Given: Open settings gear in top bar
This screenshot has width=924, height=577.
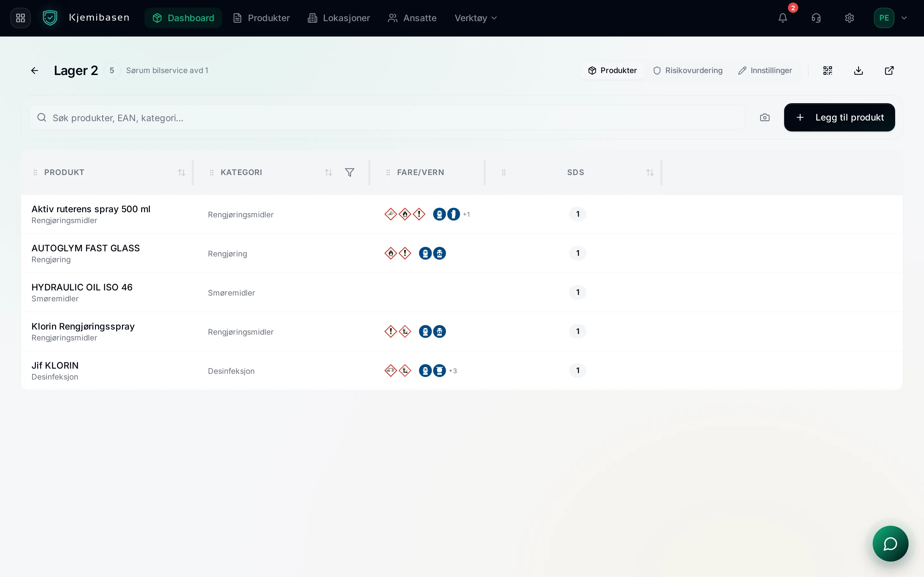Looking at the screenshot, I should [x=849, y=18].
